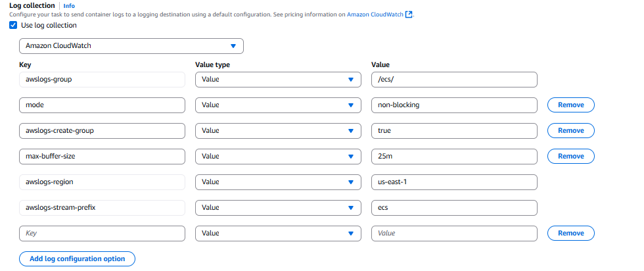Open Value type dropdown for max-buffer-size
644x271 pixels.
pos(278,157)
